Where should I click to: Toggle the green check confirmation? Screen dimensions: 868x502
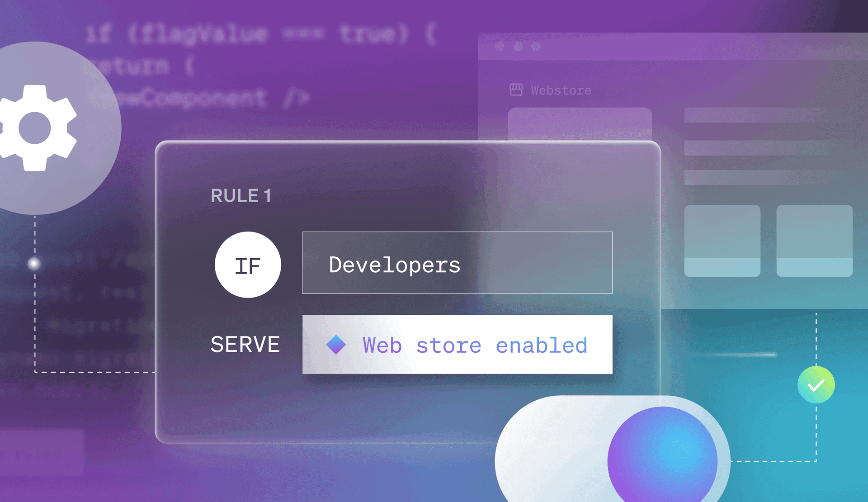(816, 385)
